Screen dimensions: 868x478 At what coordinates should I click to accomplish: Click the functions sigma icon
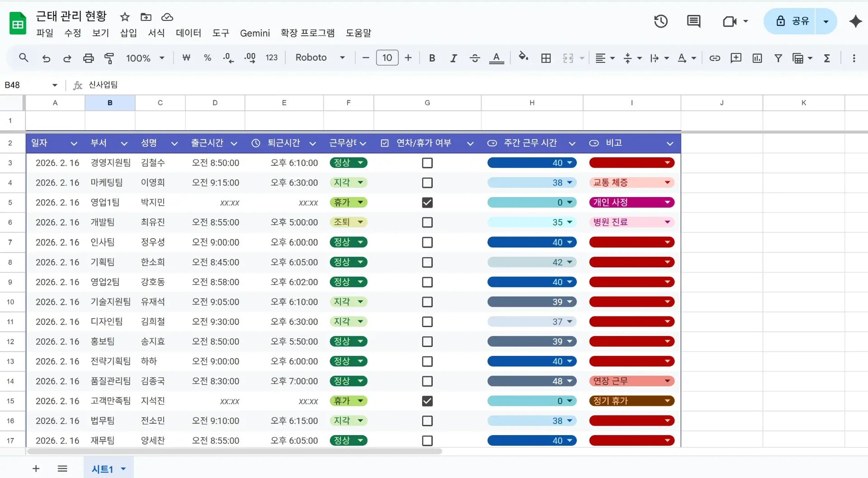(x=827, y=58)
